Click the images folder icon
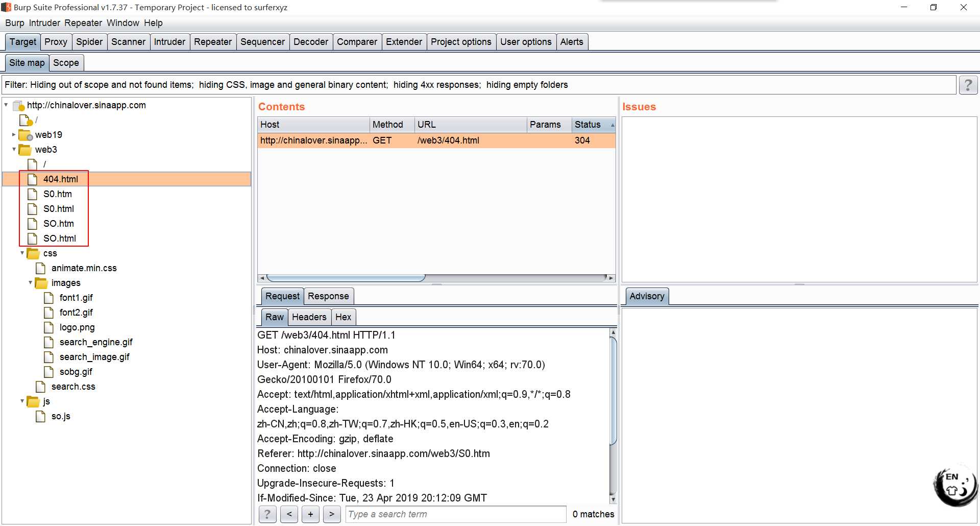Image resolution: width=980 pixels, height=526 pixels. [x=41, y=283]
